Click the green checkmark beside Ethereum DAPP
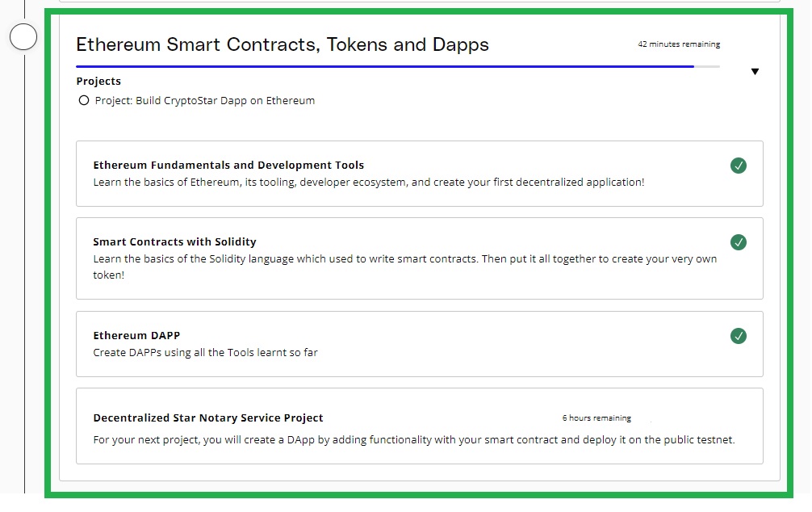The image size is (812, 512). click(739, 336)
